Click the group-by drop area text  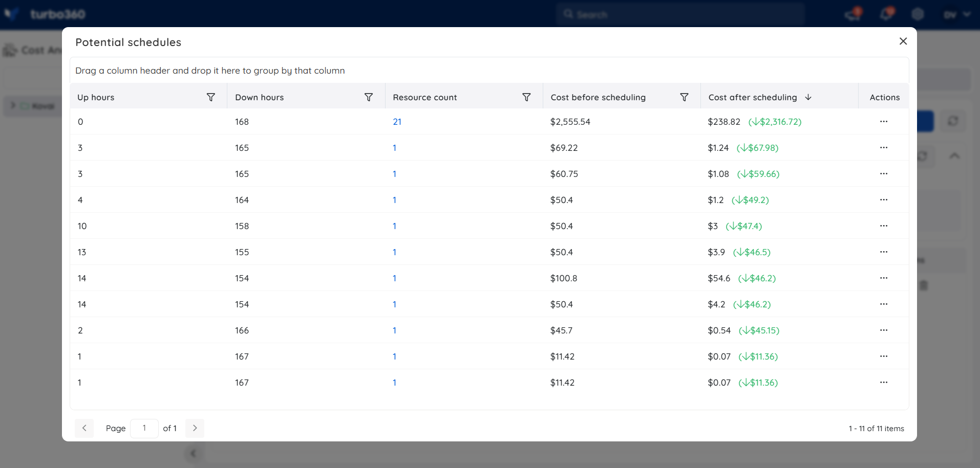(210, 71)
